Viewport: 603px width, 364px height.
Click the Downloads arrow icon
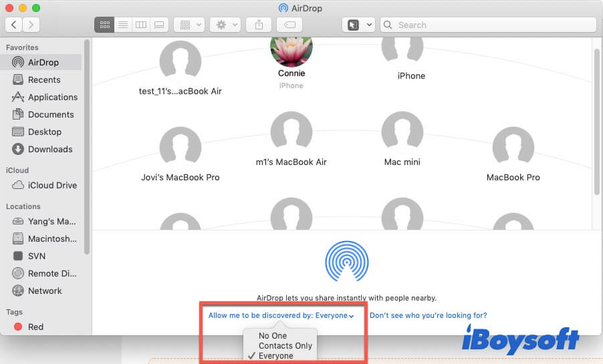click(17, 149)
